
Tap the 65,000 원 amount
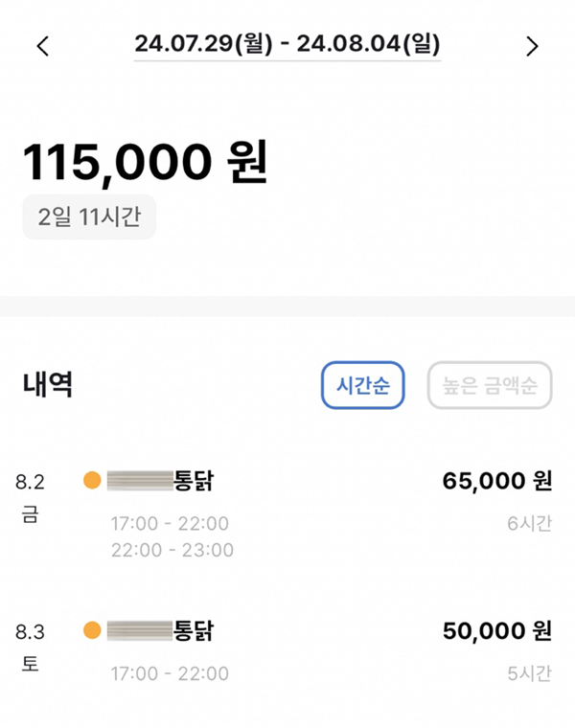tap(497, 481)
